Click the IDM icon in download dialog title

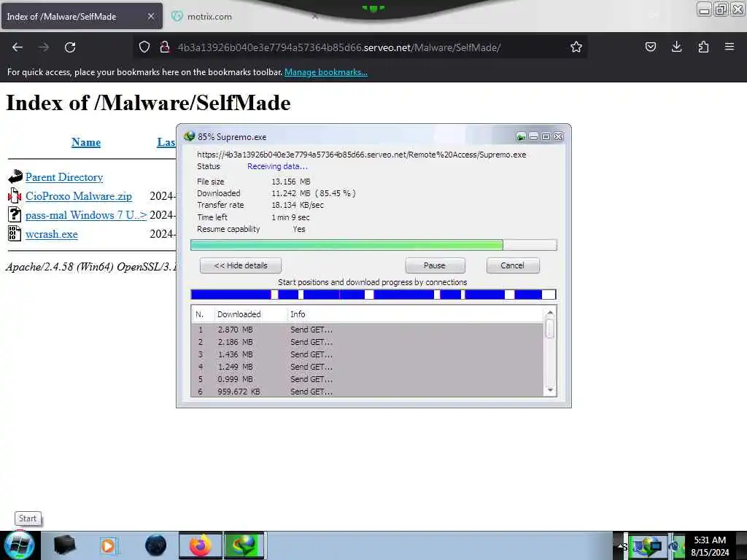tap(189, 136)
